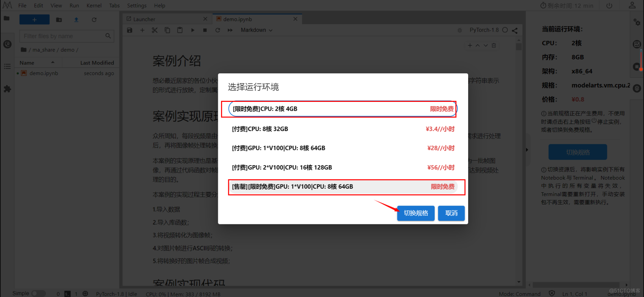The width and height of the screenshot is (644, 297).
Task: Open the File menu
Action: coord(22,6)
